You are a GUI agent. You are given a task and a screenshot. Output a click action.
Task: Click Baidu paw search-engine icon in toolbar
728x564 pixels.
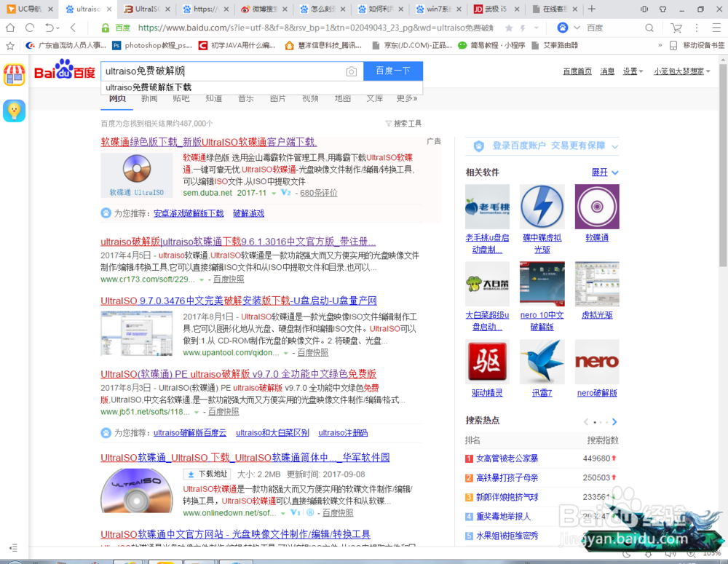coord(563,28)
